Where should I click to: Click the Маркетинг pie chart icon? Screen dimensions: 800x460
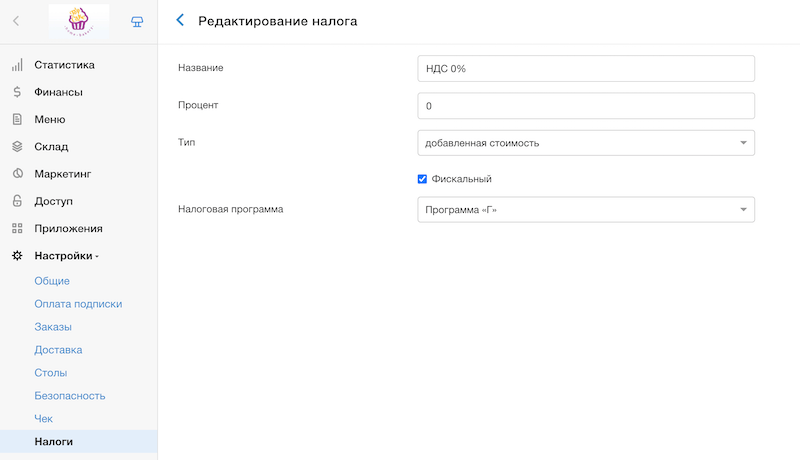(x=17, y=174)
